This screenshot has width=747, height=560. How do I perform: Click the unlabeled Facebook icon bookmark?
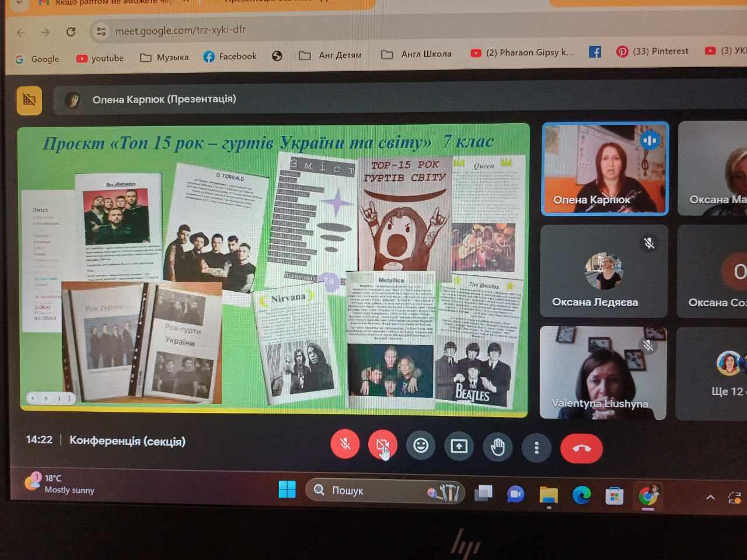click(595, 52)
